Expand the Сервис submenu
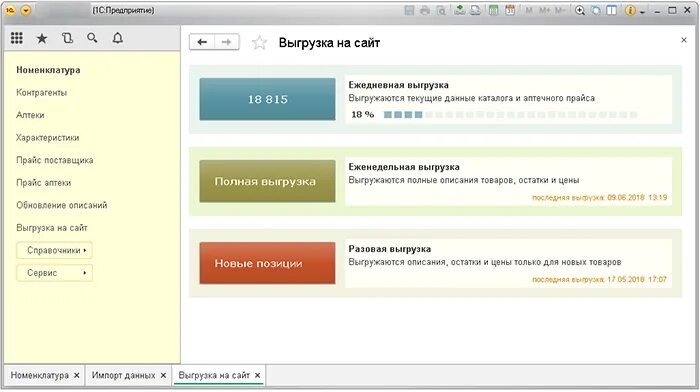700x392 pixels. [x=54, y=273]
